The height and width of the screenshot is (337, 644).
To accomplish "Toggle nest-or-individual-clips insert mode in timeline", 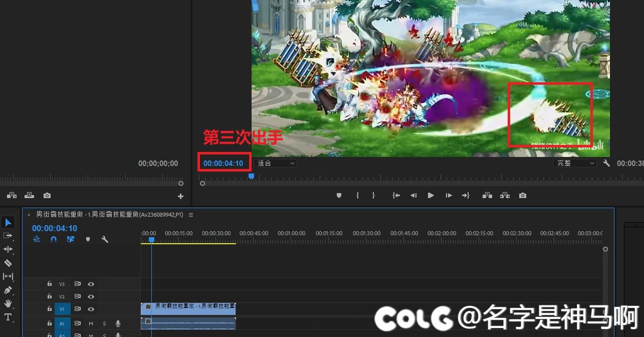I will coord(37,240).
